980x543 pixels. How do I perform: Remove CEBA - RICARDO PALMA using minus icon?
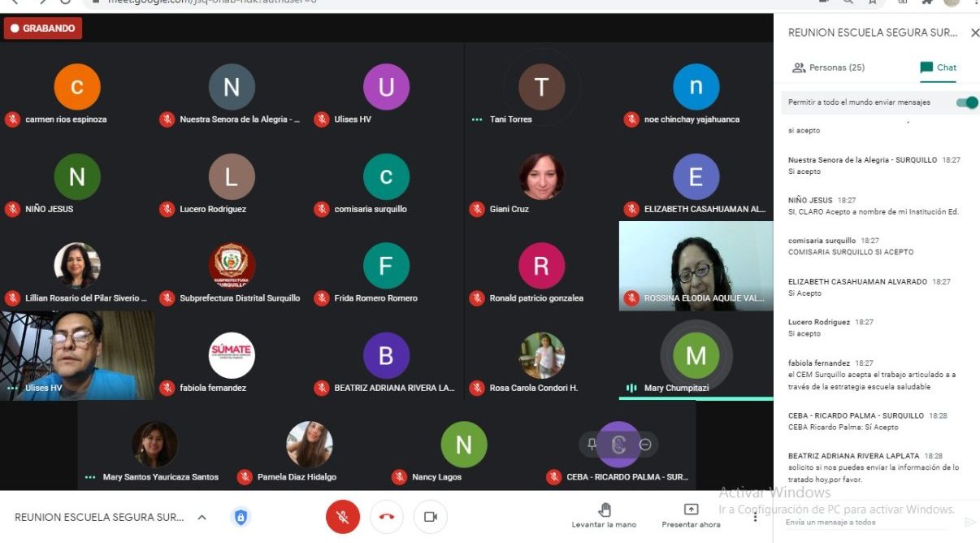tap(645, 445)
